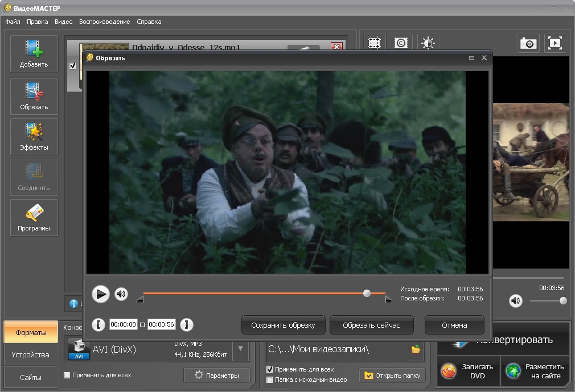Image resolution: width=575 pixels, height=392 pixels.
Task: Click the Добавить (Add video) icon
Action: click(x=34, y=53)
